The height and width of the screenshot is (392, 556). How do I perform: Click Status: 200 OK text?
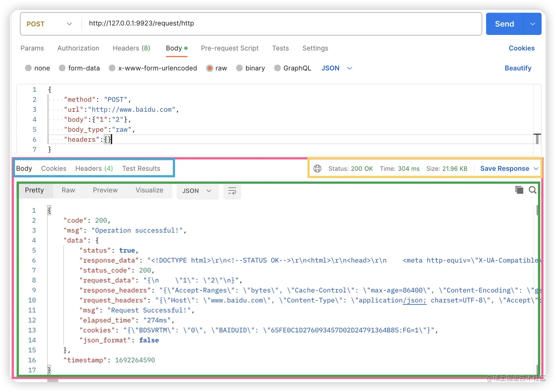[350, 169]
